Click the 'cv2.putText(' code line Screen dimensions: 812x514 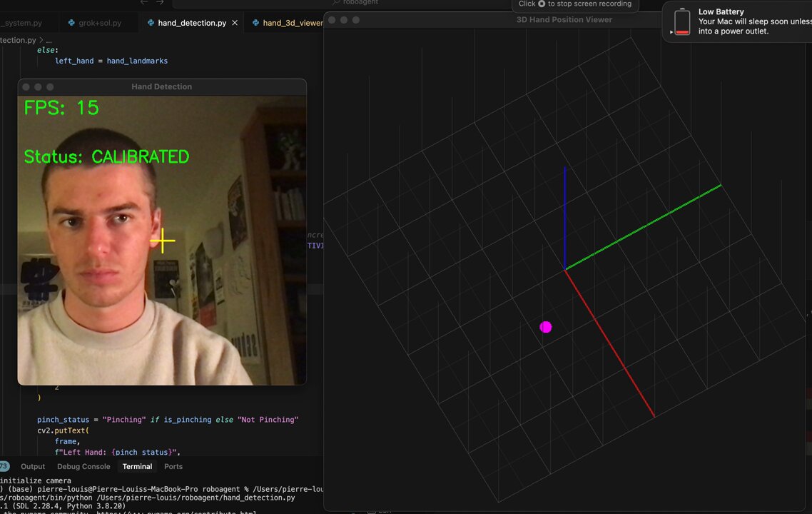pos(64,430)
